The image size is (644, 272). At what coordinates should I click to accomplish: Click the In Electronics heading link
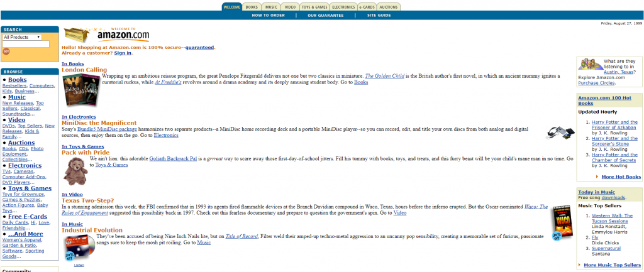point(79,117)
